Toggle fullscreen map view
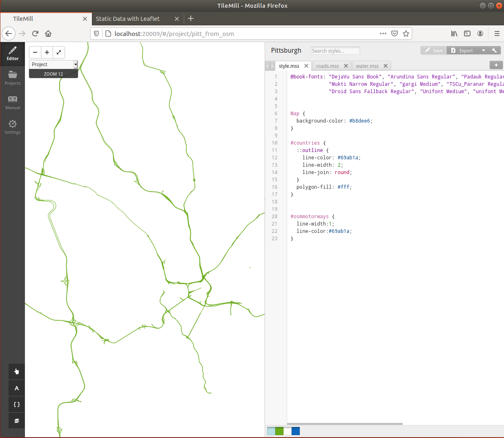The width and height of the screenshot is (504, 438). [59, 52]
